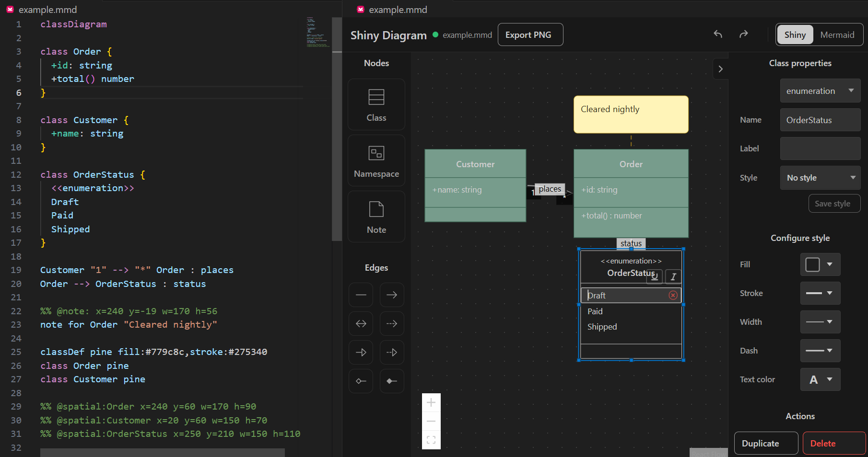Click the Shipped enumeration member
The width and height of the screenshot is (868, 457).
point(602,327)
